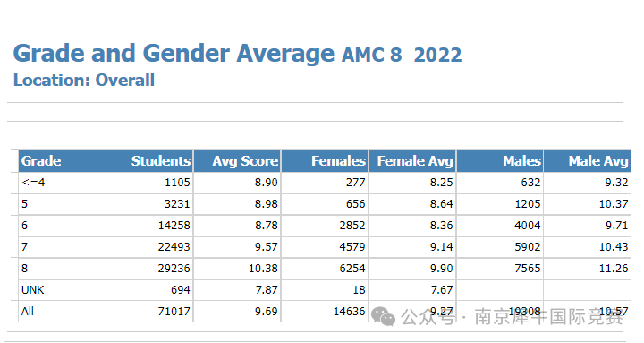Click female average 9.90
Screen dimensions: 644x343
tap(442, 268)
